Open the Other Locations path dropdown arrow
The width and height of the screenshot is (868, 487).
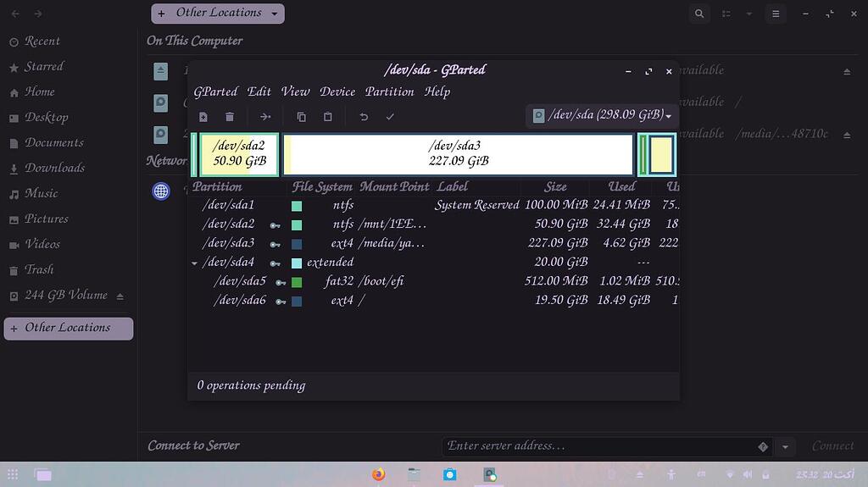(x=275, y=14)
